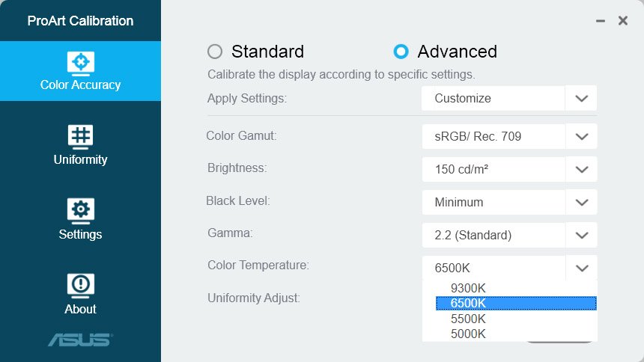
Task: Open the Color Accuracy crosshair monitor icon
Action: (81, 64)
